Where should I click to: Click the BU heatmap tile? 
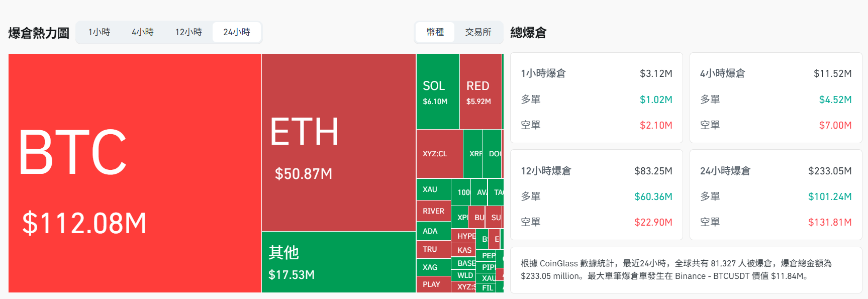pos(476,217)
